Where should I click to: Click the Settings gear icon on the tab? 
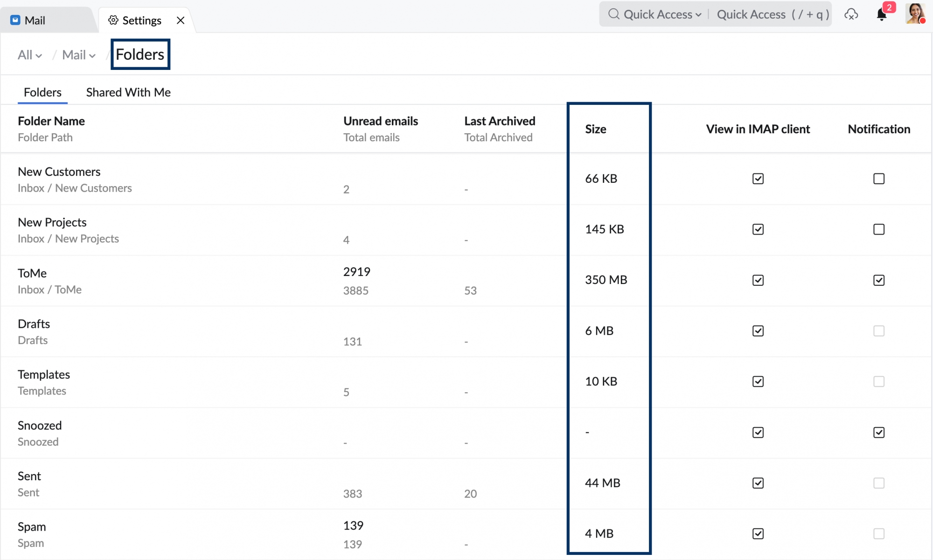pyautogui.click(x=113, y=20)
